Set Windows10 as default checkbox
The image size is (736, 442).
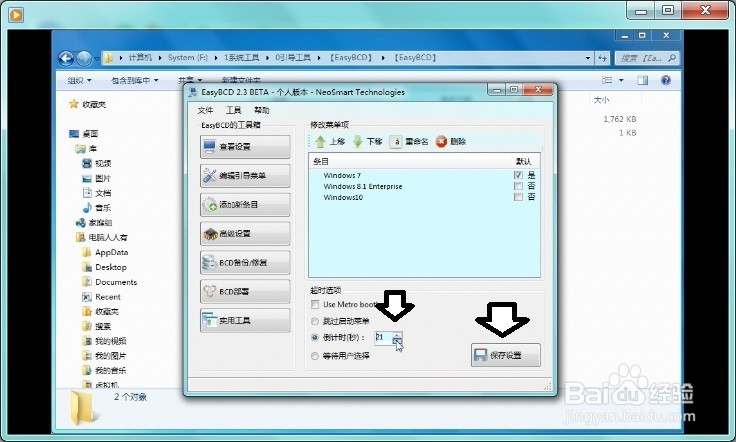coord(518,198)
